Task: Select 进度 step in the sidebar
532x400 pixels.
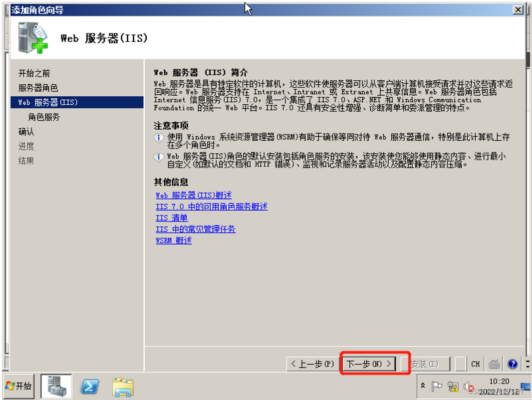Action: pos(26,146)
